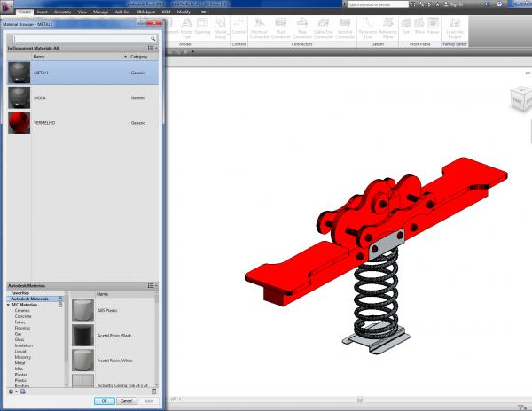Open the Insert ribbon tab

coord(42,12)
